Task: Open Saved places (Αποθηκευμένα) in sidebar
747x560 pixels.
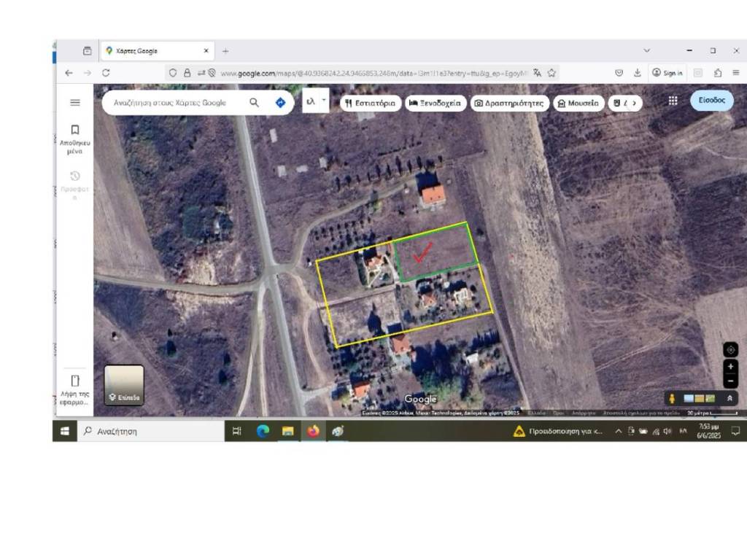Action: pos(74,139)
